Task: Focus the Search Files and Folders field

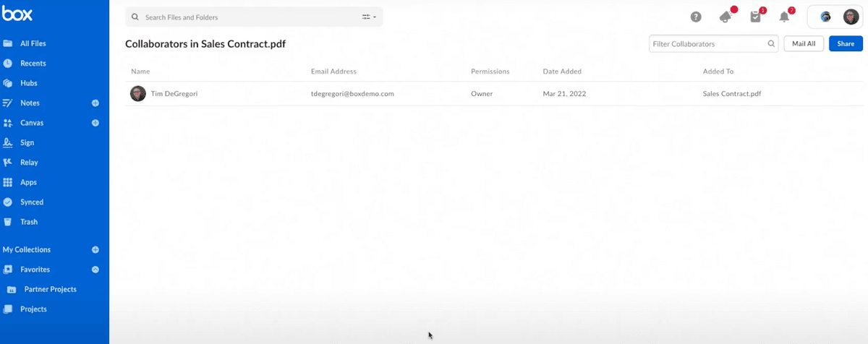Action: click(246, 17)
